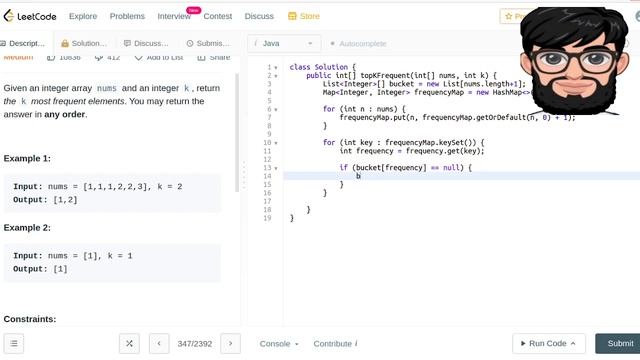Navigate to Discuss in the top bar
Image resolution: width=640 pixels, height=360 pixels.
[x=259, y=16]
